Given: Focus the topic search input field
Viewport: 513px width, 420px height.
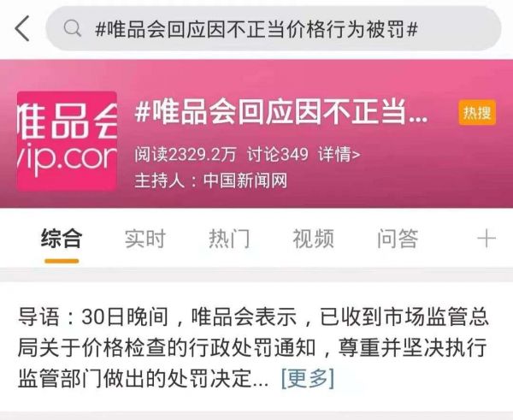Looking at the screenshot, I should click(274, 28).
